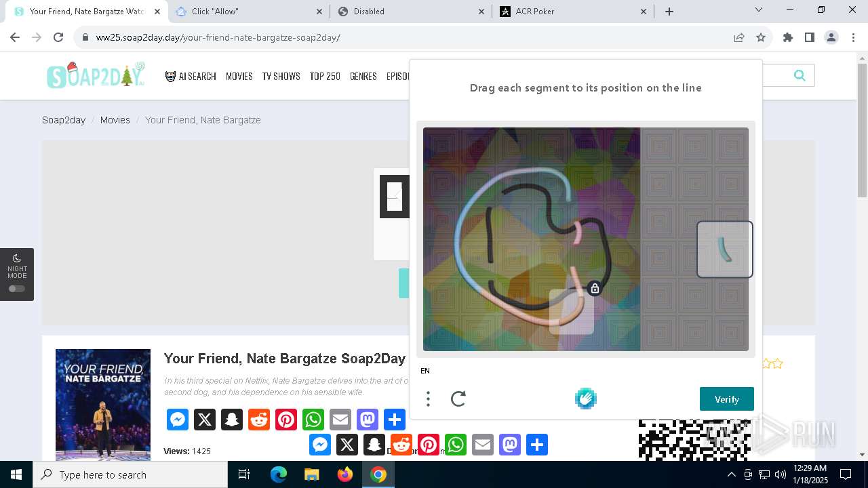The height and width of the screenshot is (488, 868).
Task: Click Email in the floating share bar
Action: [483, 445]
